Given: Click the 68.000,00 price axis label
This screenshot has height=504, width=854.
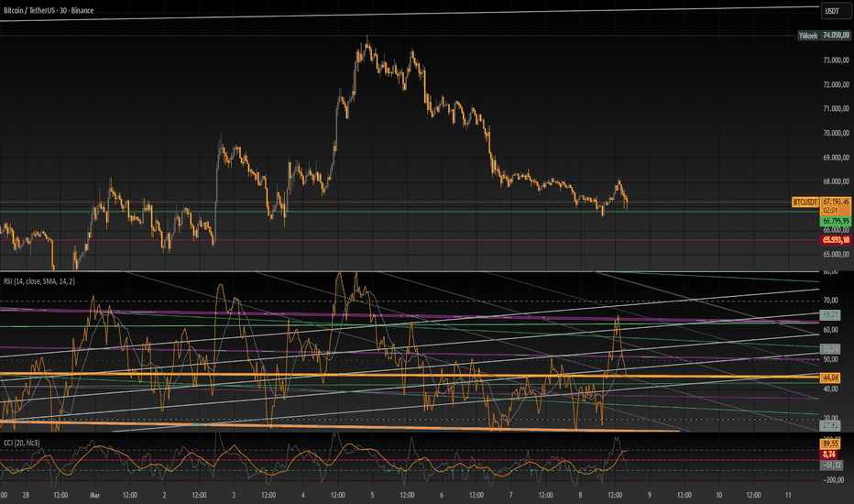Looking at the screenshot, I should (836, 181).
